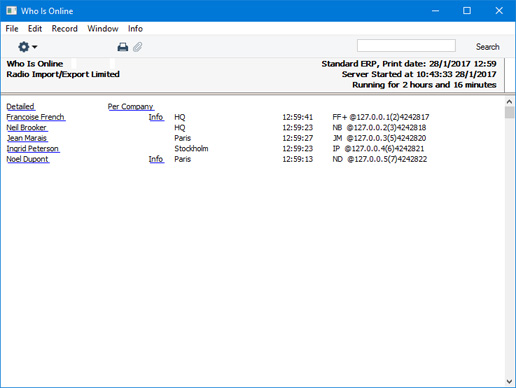
Task: Select connection text @127.0.0.4(6)4242821
Action: click(384, 149)
